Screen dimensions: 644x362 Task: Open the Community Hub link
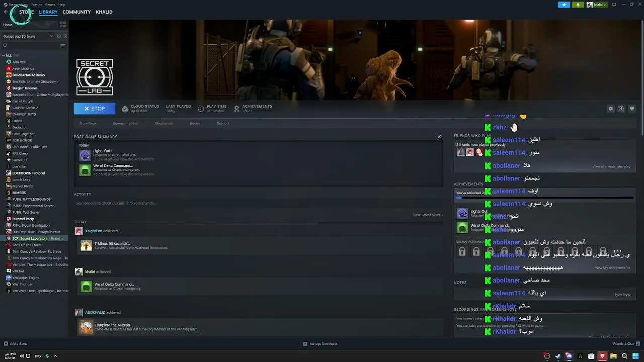coord(125,123)
